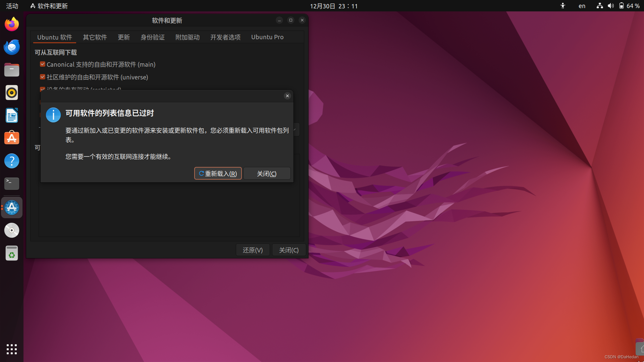Launch Firefox from the dock

11,24
